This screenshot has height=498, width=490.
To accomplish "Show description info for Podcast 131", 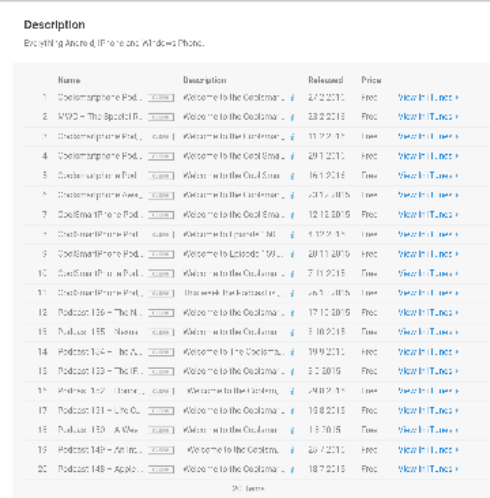I will [x=292, y=411].
